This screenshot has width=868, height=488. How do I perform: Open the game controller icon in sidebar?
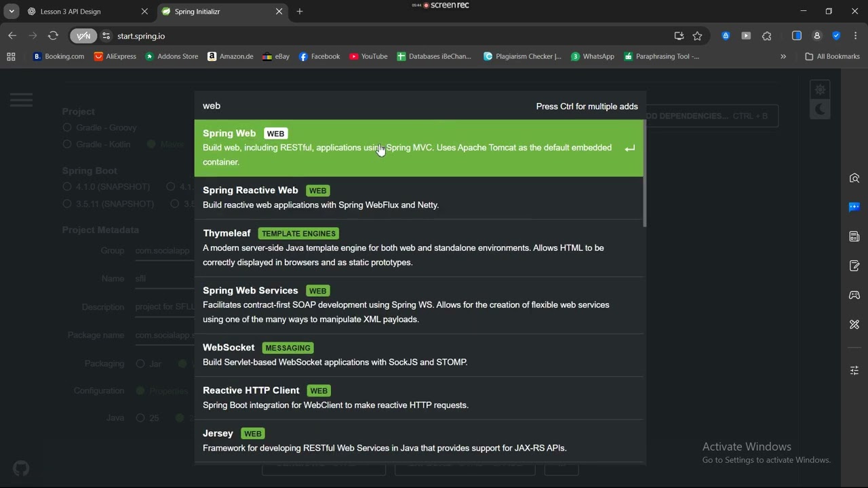coord(854,296)
